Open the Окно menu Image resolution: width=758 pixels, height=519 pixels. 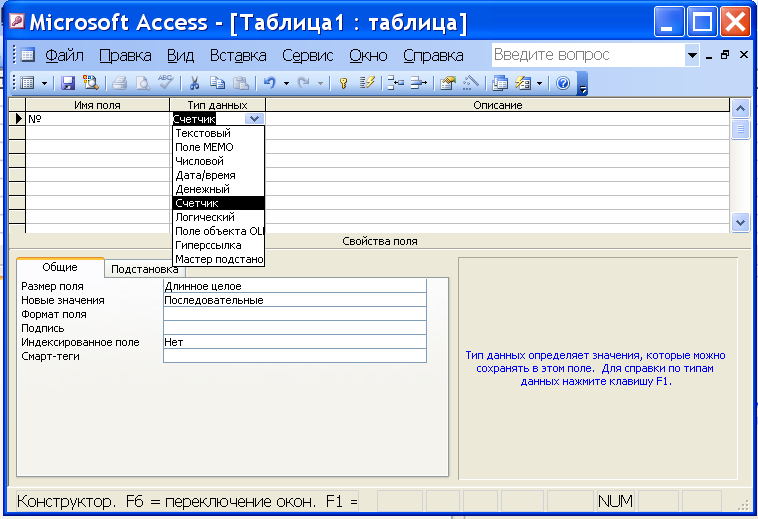tap(368, 56)
